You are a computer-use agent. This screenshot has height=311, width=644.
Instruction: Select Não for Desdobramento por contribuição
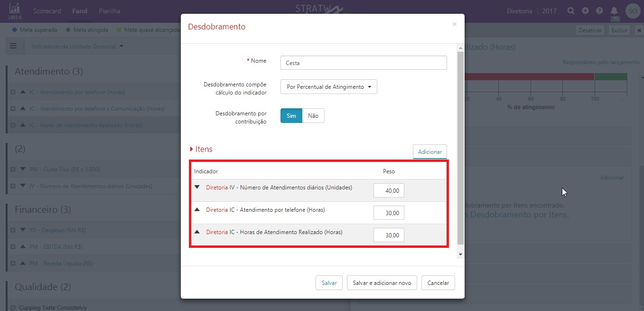[313, 116]
